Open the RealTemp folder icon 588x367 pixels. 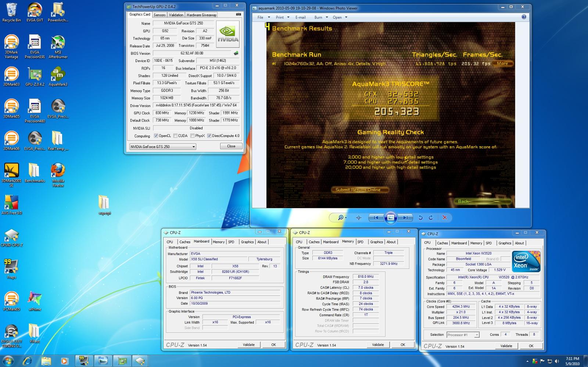click(58, 141)
